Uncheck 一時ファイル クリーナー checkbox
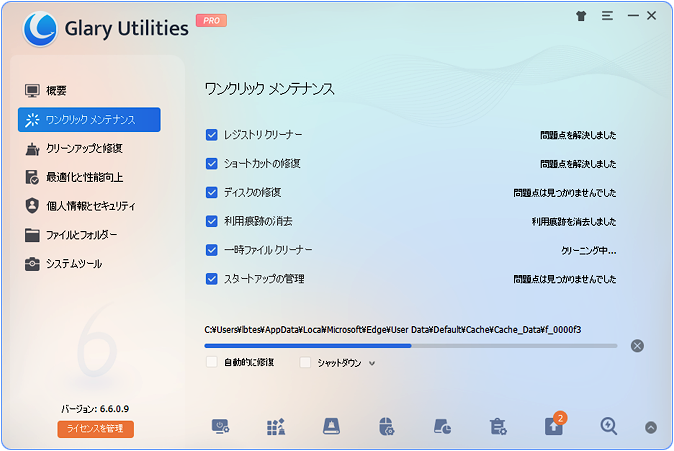This screenshot has height=451, width=674. point(211,250)
